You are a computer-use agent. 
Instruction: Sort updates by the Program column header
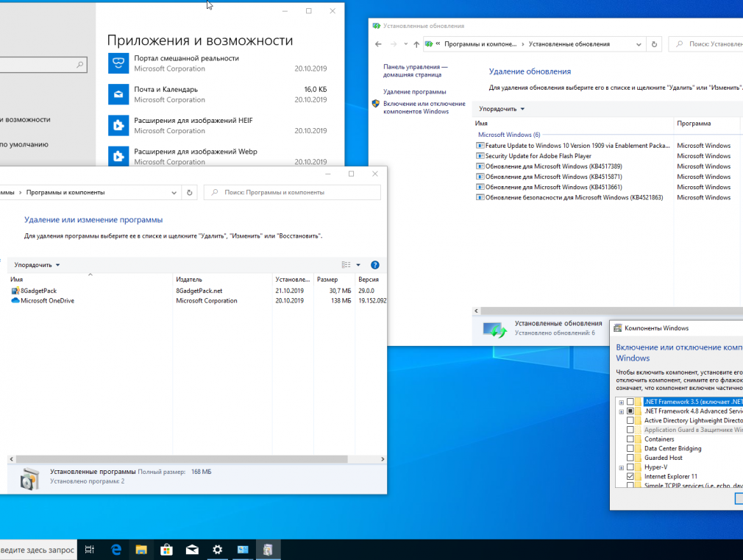point(706,124)
